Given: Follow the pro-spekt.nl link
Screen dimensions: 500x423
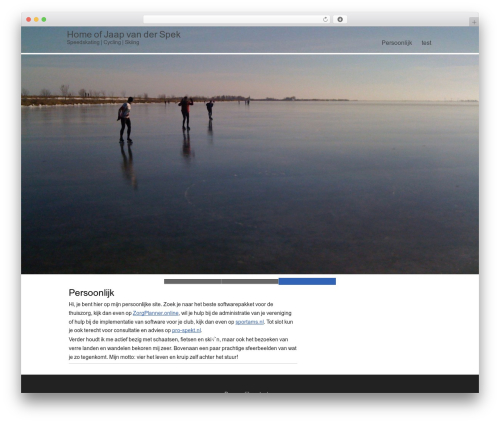Looking at the screenshot, I should pos(186,330).
